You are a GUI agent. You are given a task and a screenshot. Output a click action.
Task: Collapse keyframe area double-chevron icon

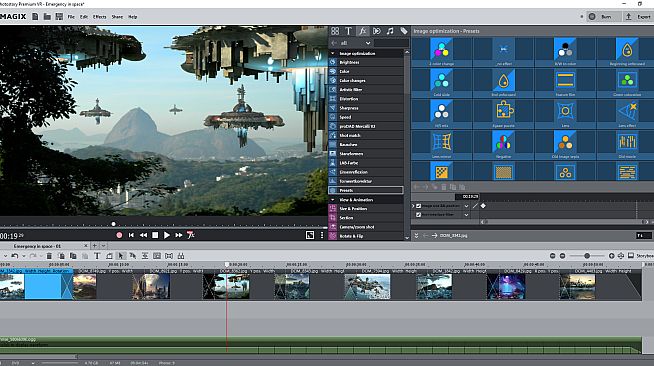point(416,236)
